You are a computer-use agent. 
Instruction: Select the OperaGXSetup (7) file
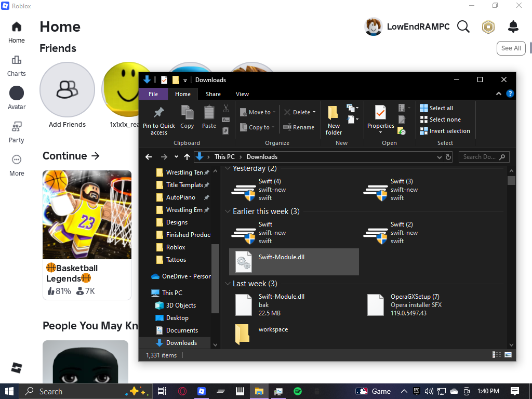click(426, 304)
